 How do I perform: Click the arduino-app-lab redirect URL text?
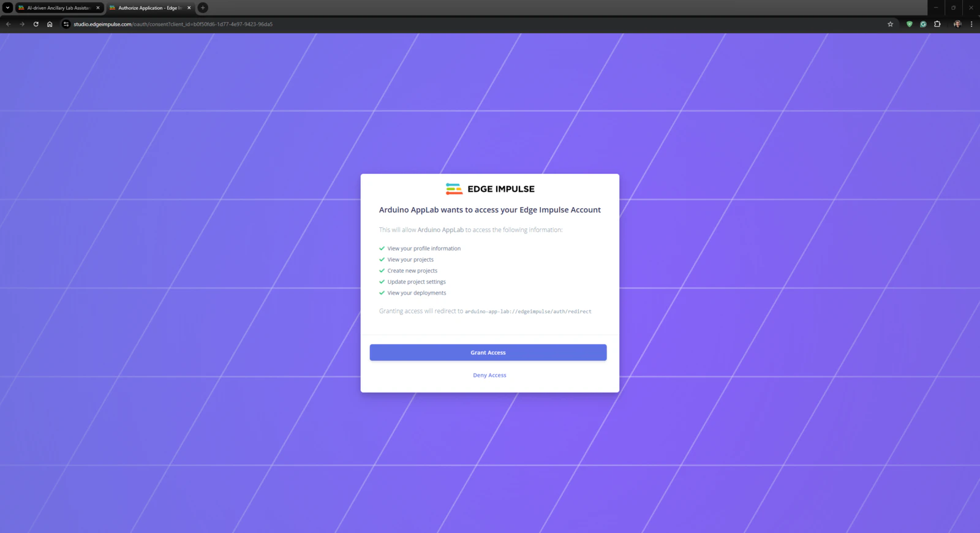(528, 311)
